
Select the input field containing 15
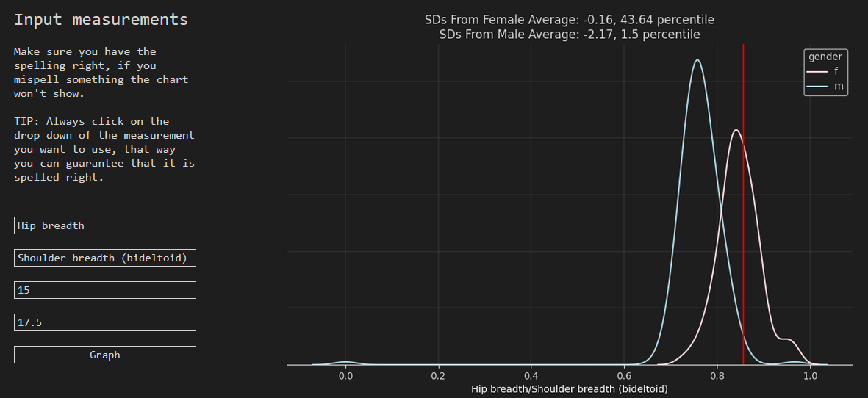point(104,290)
